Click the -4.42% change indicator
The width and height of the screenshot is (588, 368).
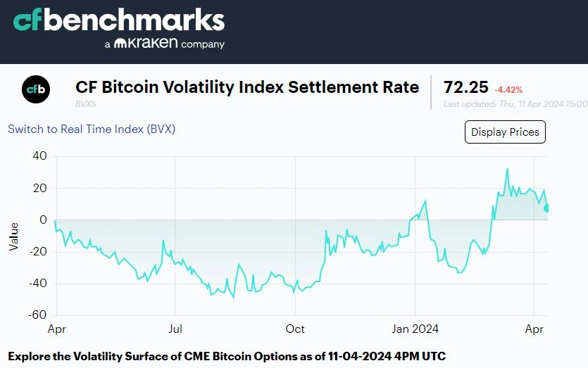tap(508, 90)
